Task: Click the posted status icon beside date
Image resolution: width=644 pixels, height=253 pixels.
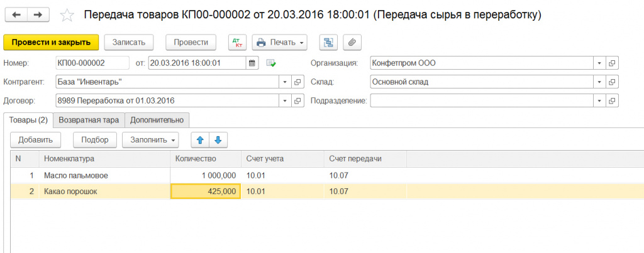Action: (x=271, y=63)
